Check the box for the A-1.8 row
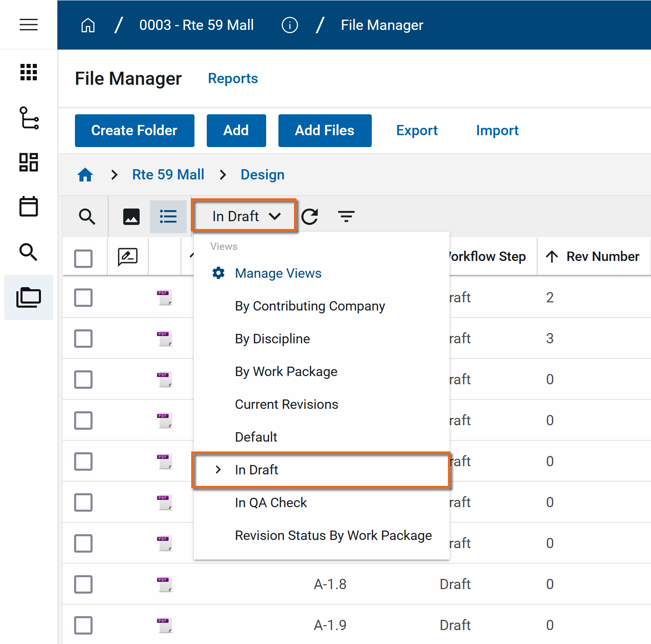Viewport: 651px width, 644px height. 83,584
